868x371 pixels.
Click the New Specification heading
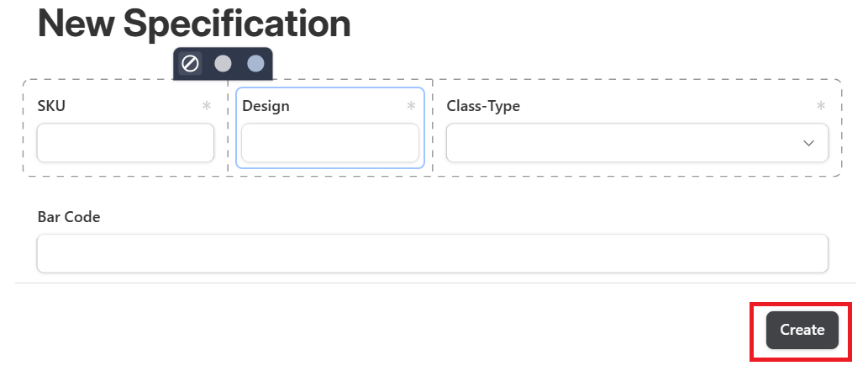[194, 24]
